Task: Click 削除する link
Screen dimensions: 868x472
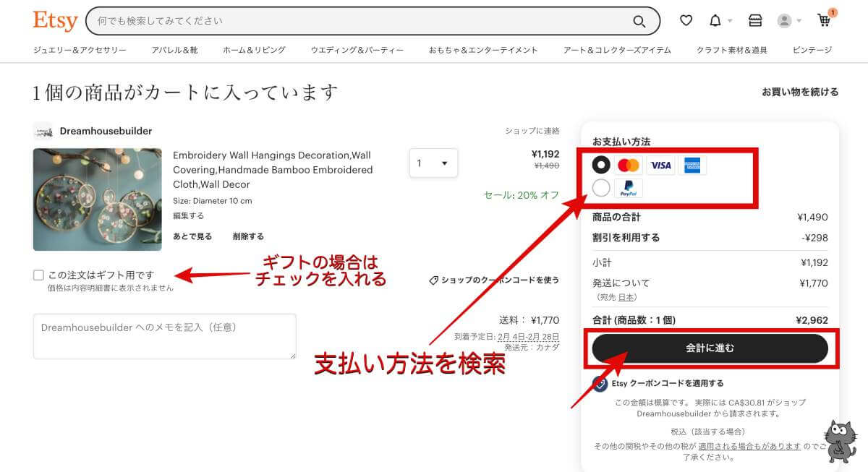Action: click(x=248, y=236)
